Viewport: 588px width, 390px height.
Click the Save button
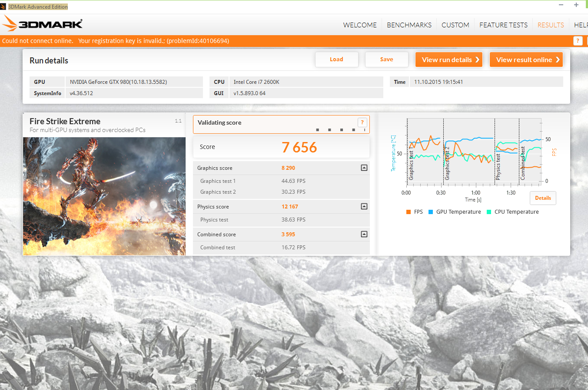click(387, 59)
